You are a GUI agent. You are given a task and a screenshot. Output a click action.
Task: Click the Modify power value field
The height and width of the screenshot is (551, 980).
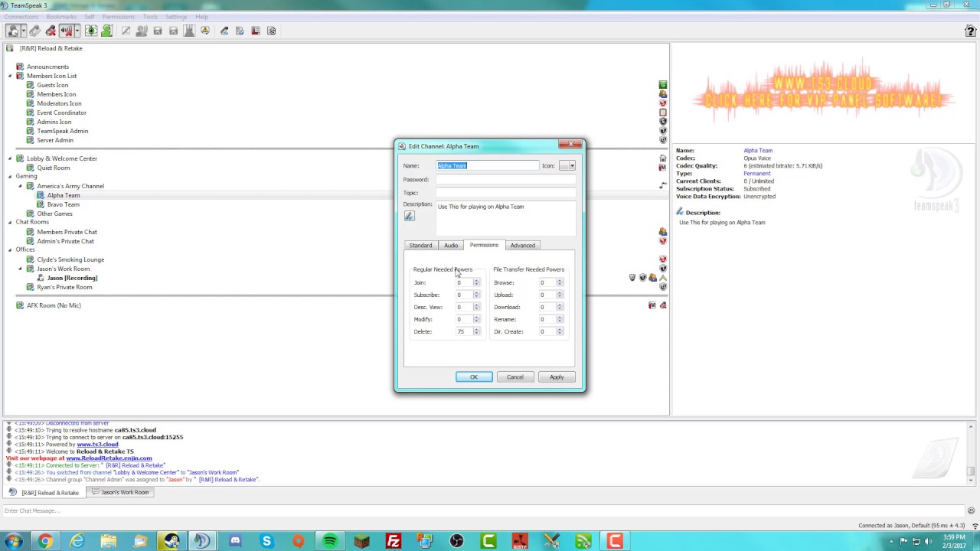click(x=463, y=319)
